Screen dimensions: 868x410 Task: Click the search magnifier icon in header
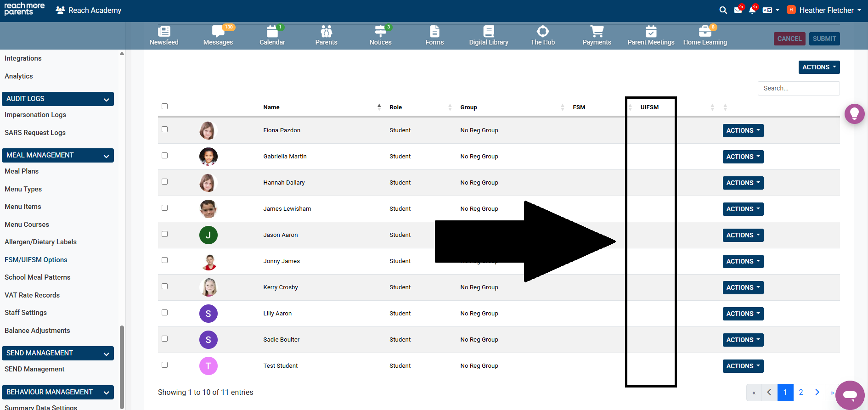723,10
